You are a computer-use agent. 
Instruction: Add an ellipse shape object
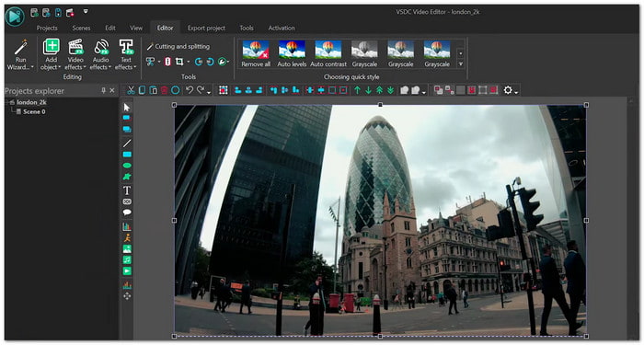(127, 166)
